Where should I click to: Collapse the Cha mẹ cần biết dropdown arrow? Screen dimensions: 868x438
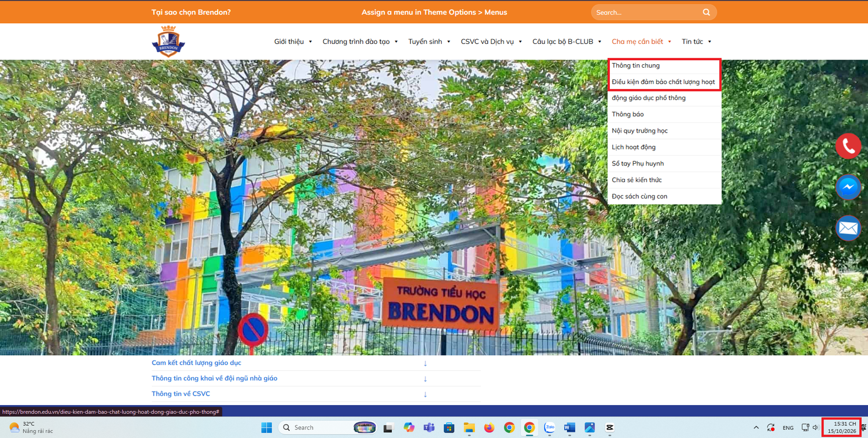tap(670, 42)
